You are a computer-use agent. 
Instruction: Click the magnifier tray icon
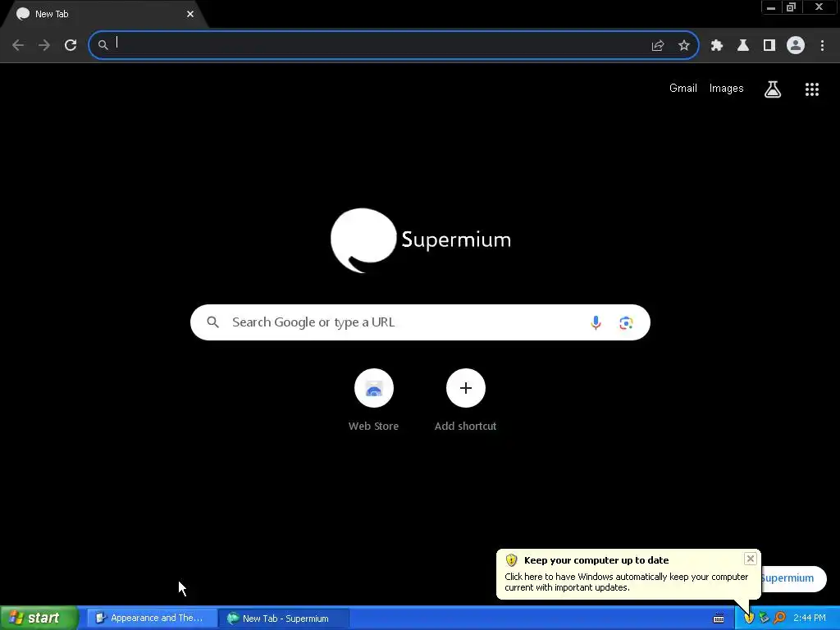coord(779,619)
